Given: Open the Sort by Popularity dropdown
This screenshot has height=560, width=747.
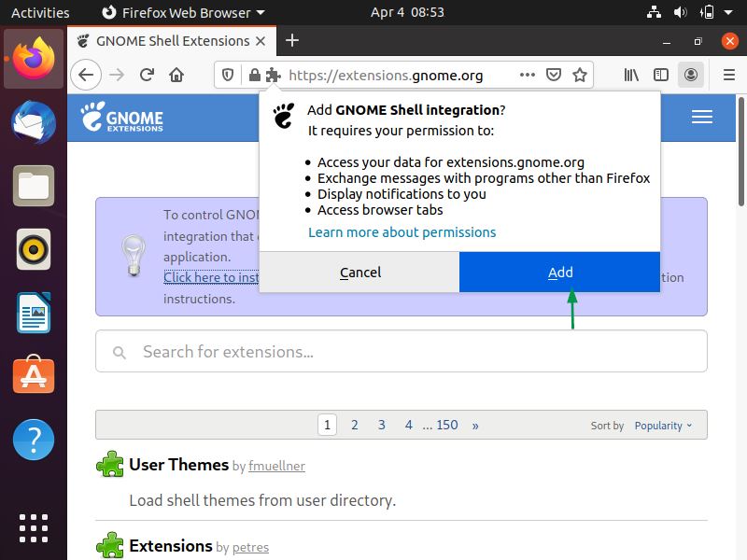Looking at the screenshot, I should [663, 426].
